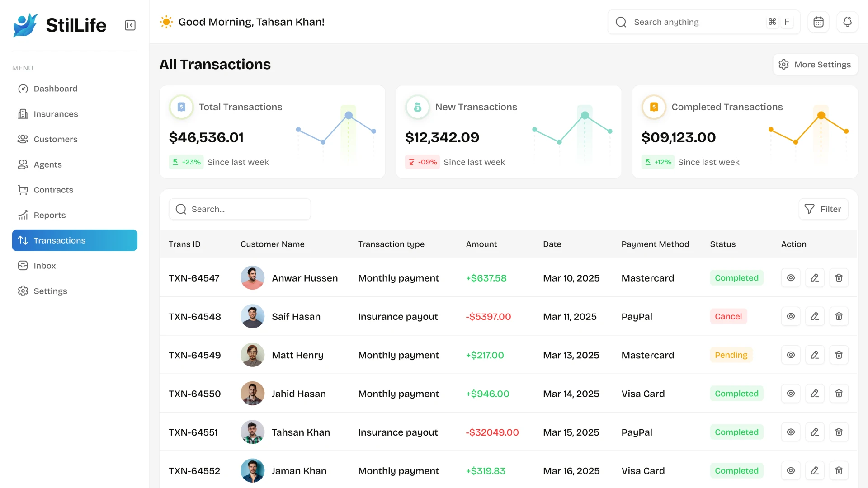Viewport: 868px width, 488px height.
Task: Sort the table by Amount column
Action: coord(481,244)
